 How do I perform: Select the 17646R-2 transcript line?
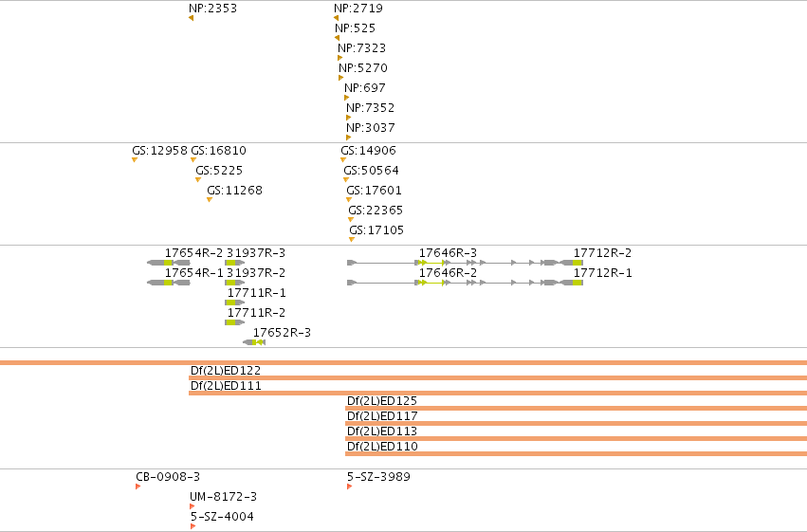453,283
